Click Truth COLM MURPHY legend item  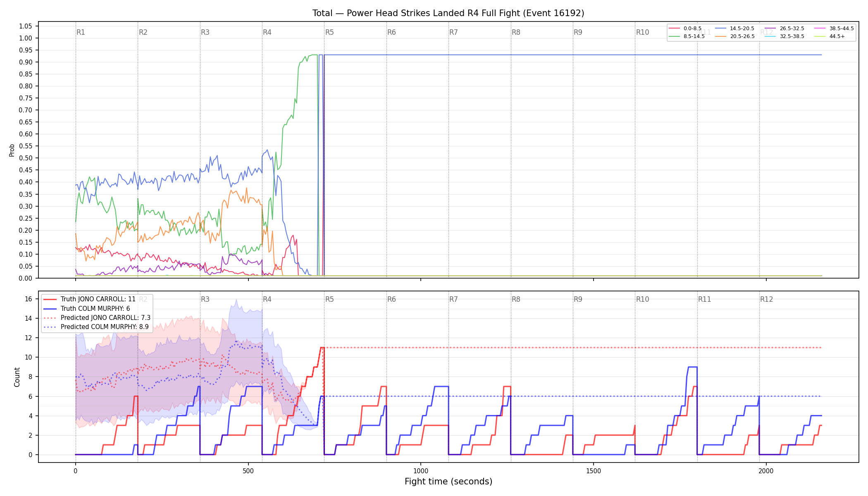pyautogui.click(x=87, y=308)
